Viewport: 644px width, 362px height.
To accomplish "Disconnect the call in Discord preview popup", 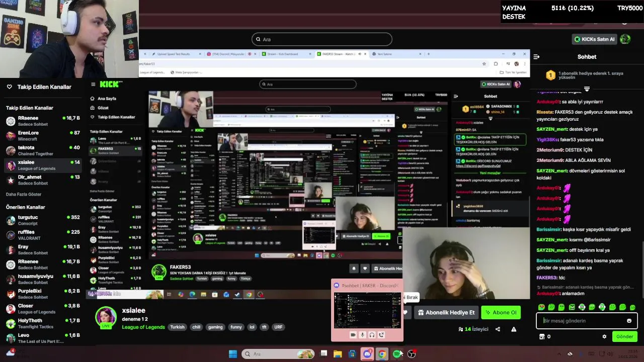I will click(x=381, y=335).
